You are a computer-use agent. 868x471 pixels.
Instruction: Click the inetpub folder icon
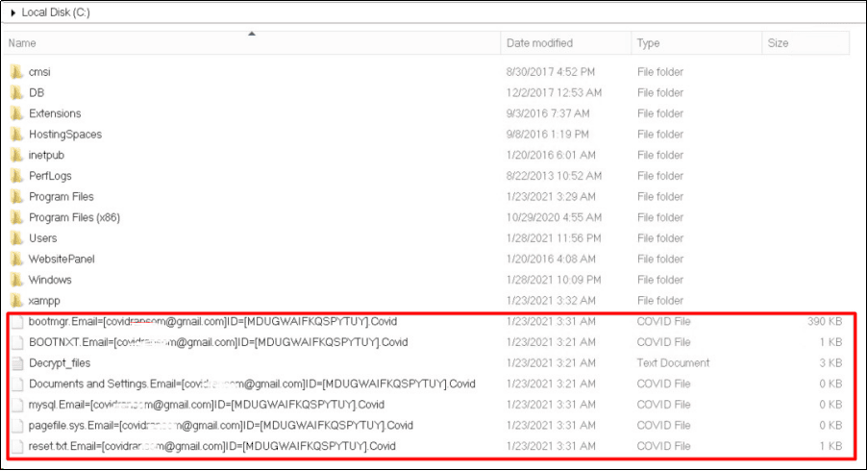pyautogui.click(x=16, y=155)
